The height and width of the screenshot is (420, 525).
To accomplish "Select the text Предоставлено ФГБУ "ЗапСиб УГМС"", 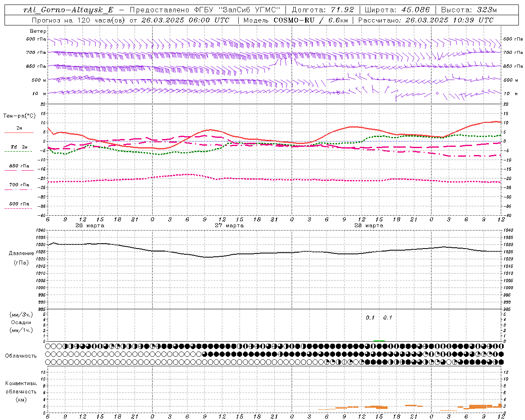I will click(x=205, y=10).
